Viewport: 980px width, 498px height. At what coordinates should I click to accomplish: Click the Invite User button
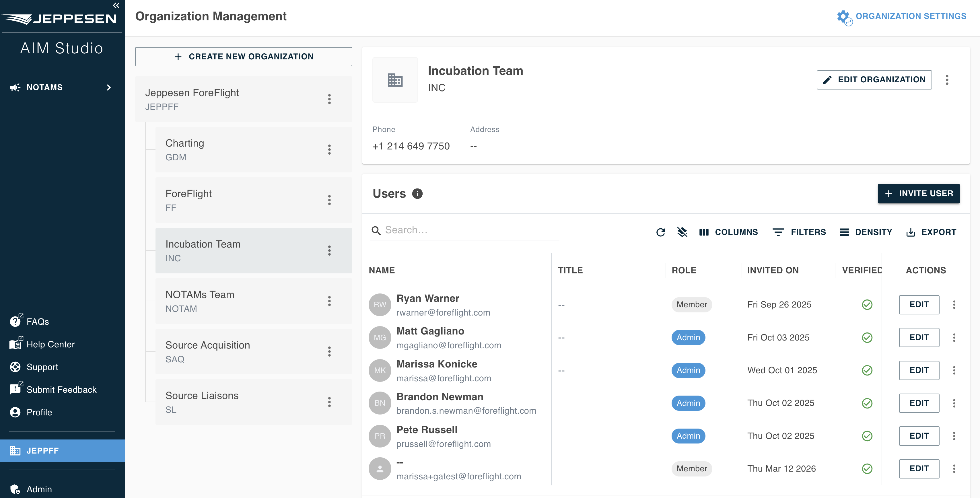tap(919, 194)
